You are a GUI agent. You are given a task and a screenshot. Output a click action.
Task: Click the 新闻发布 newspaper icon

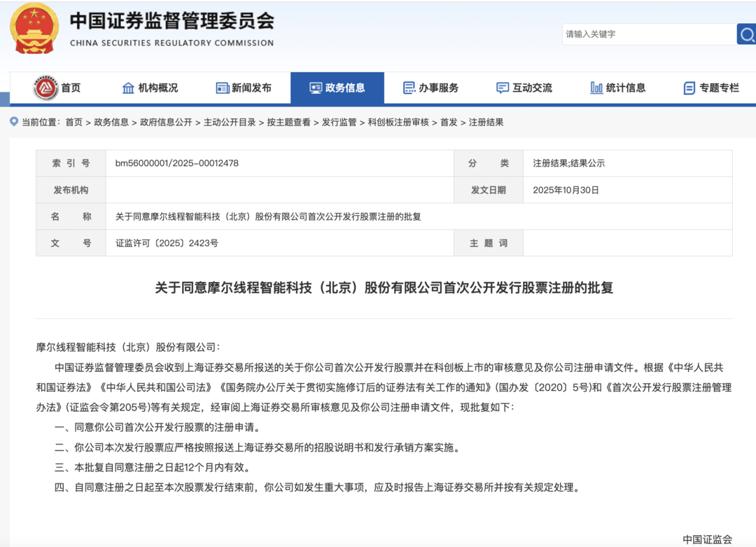(223, 88)
